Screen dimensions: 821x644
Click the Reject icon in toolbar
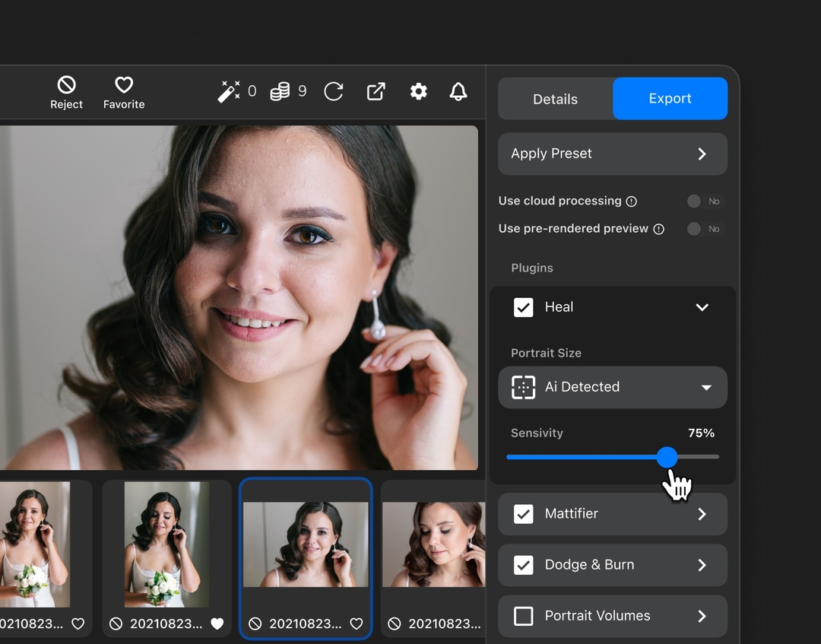[x=66, y=85]
